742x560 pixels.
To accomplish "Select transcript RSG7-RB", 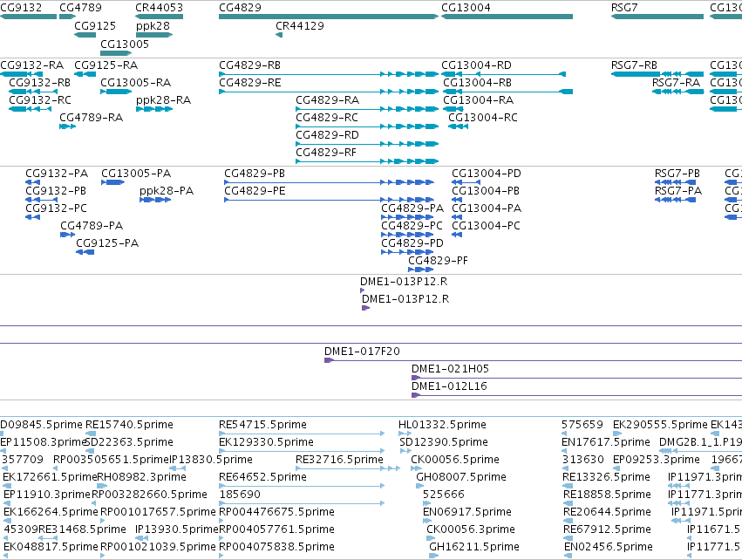I will click(x=634, y=65).
